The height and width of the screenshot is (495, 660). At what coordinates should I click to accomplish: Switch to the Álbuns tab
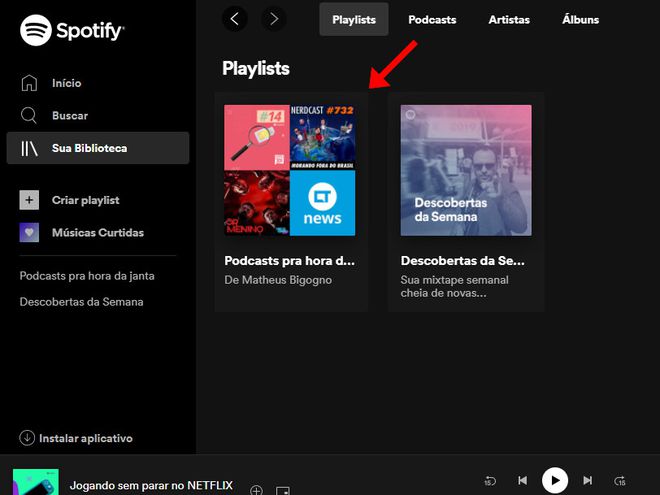coord(580,19)
